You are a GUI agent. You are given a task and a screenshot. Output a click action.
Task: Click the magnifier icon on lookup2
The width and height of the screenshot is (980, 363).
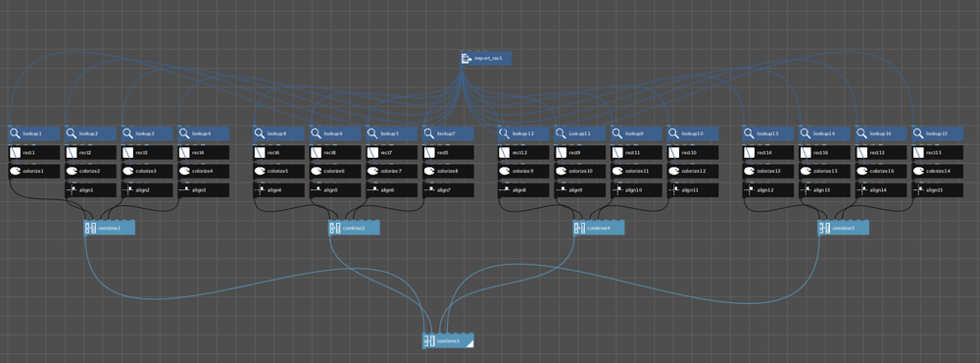click(x=72, y=133)
